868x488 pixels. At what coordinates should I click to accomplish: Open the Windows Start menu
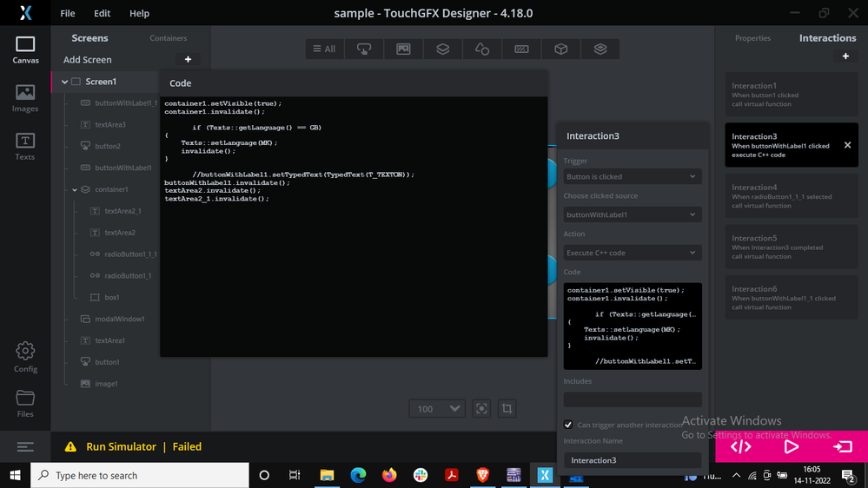click(15, 475)
